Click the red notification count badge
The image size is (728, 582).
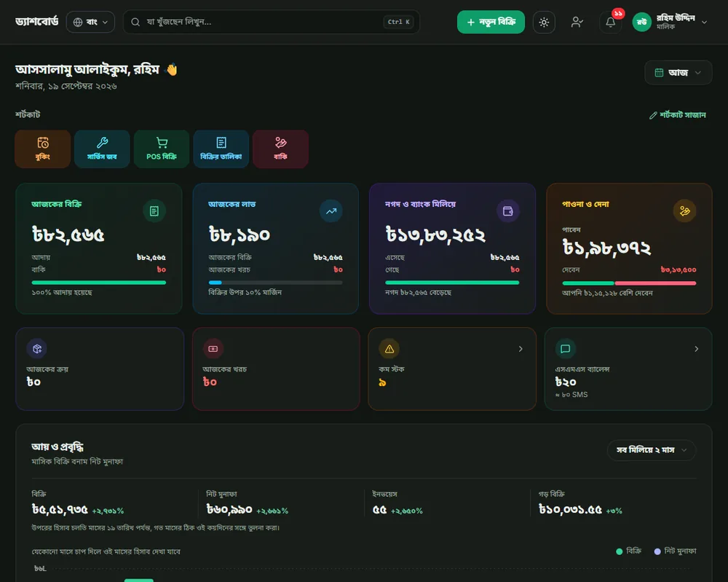click(x=618, y=13)
